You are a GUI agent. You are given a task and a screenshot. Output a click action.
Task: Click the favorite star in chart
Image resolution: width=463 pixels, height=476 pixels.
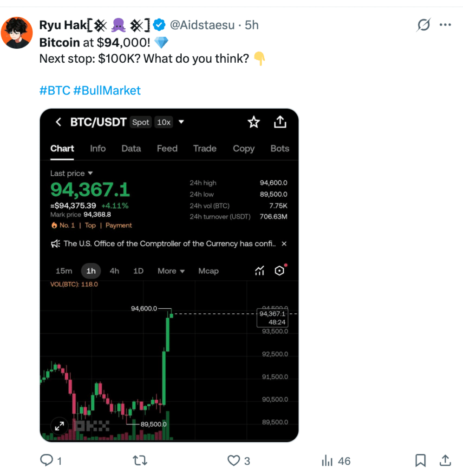point(254,122)
